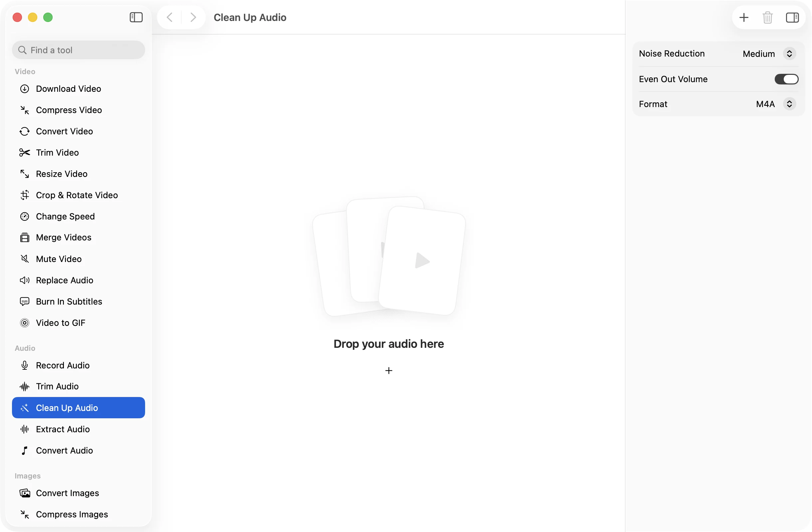Screen dimensions: 812x532
Task: Open the Replace Audio tool
Action: pos(79,281)
